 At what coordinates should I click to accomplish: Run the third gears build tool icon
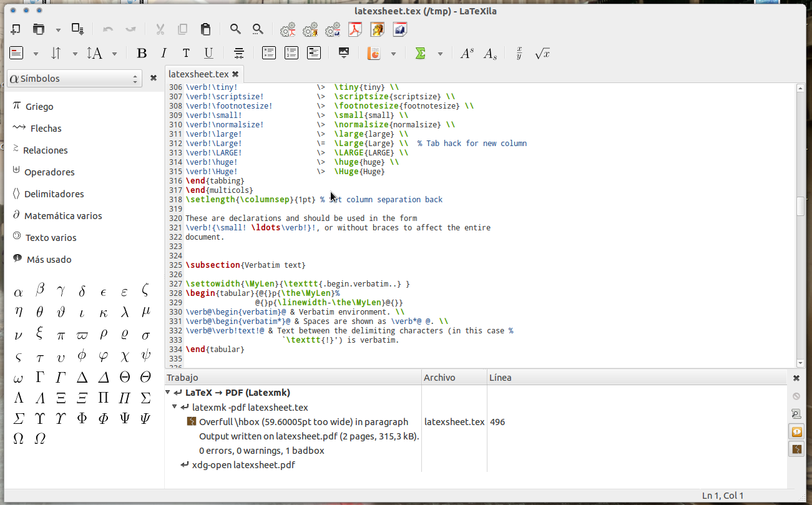333,29
